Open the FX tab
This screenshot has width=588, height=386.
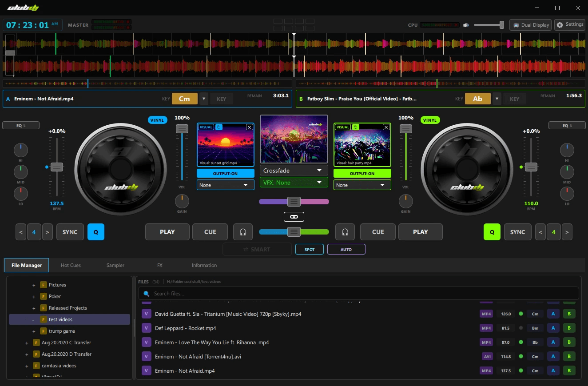160,265
